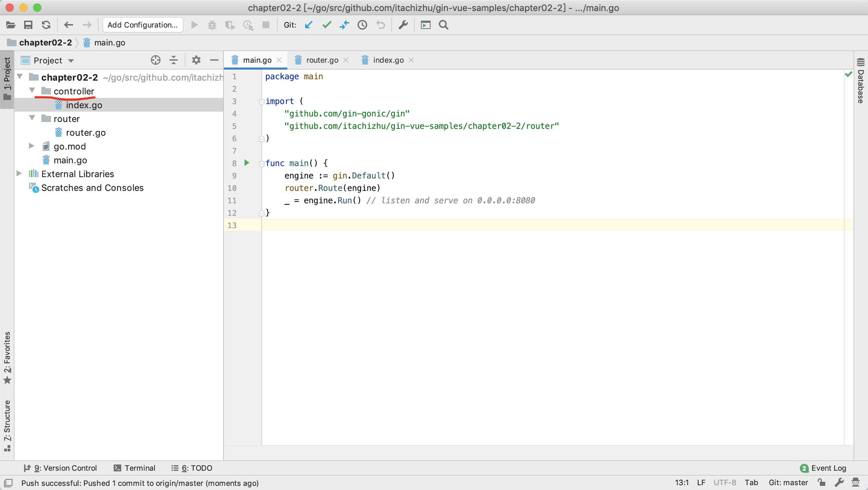Close the router.go tab
This screenshot has width=868, height=490.
click(346, 60)
